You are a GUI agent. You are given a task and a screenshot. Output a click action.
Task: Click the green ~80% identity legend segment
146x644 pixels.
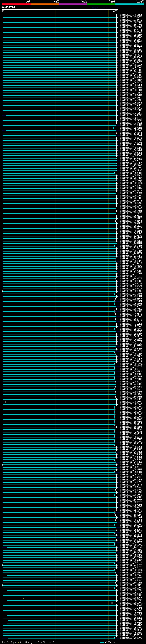pyautogui.click(x=101, y=4)
